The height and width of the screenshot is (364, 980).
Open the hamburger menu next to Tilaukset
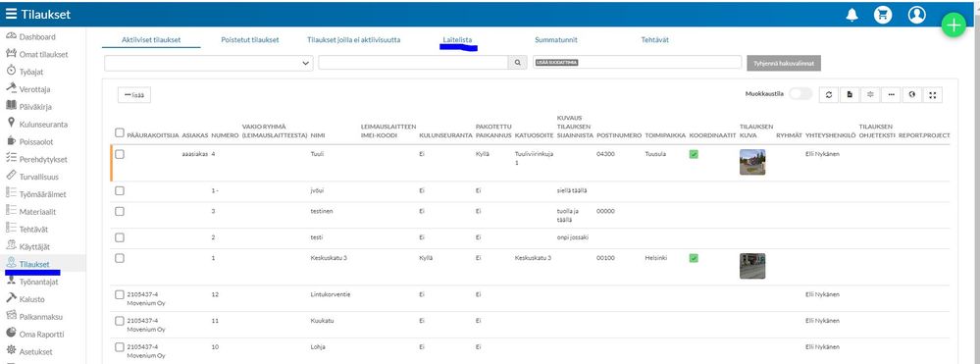pos(11,15)
